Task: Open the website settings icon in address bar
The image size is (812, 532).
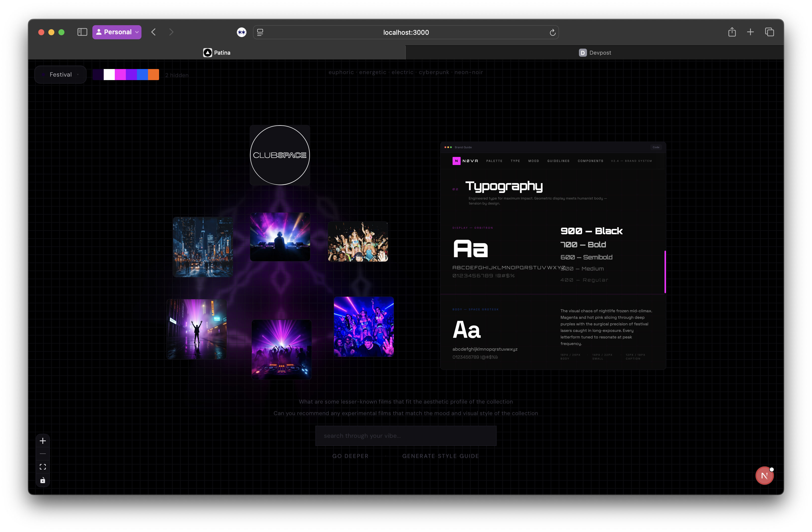Action: tap(260, 32)
